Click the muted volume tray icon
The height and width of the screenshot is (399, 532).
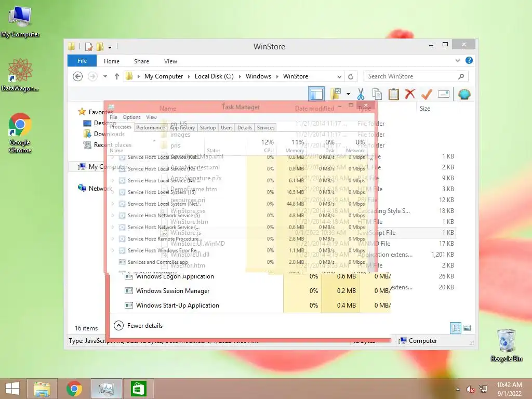pyautogui.click(x=470, y=389)
